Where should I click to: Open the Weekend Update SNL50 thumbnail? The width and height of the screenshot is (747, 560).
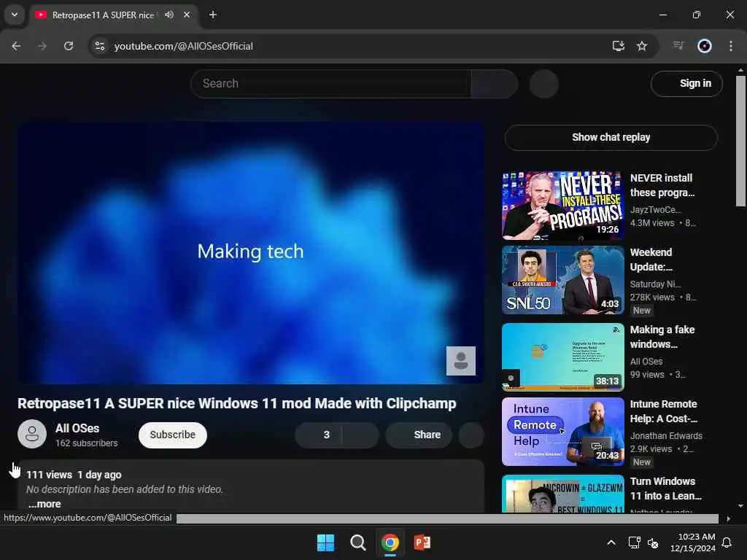562,280
